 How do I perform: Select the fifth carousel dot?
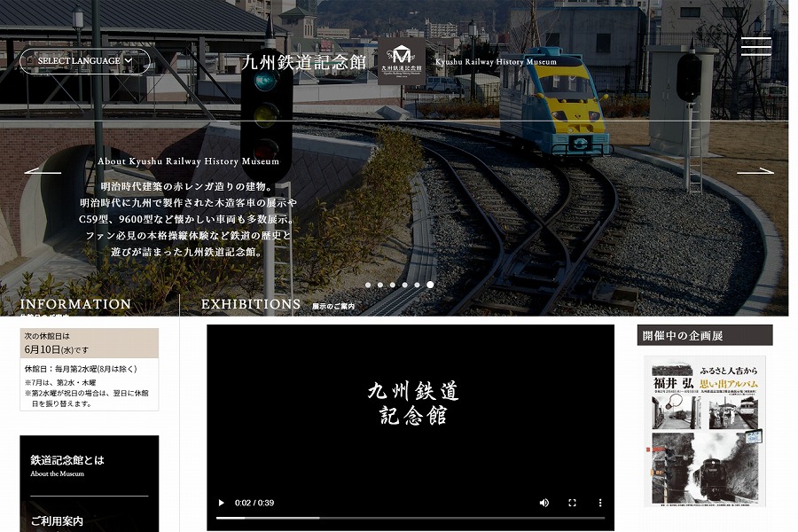coord(417,286)
